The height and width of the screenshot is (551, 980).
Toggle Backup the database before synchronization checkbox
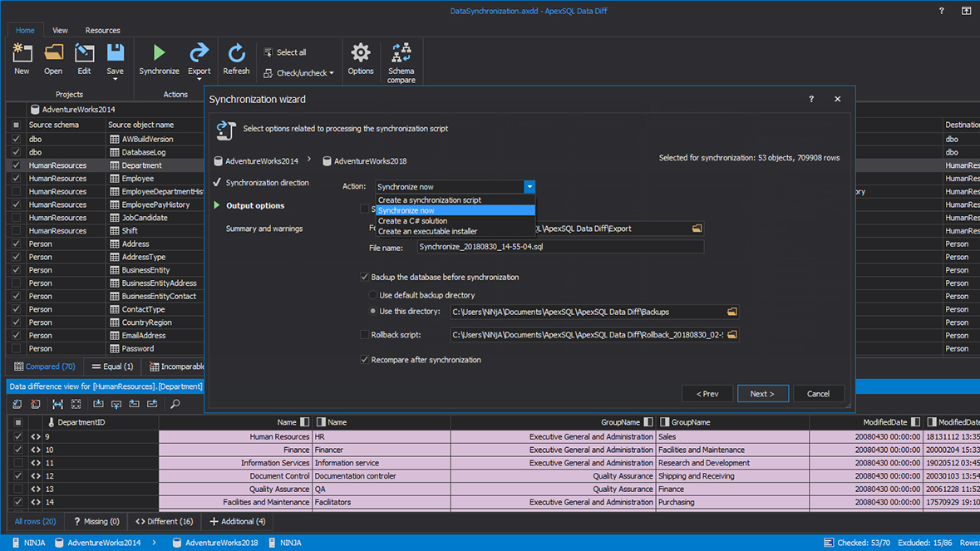tap(364, 278)
